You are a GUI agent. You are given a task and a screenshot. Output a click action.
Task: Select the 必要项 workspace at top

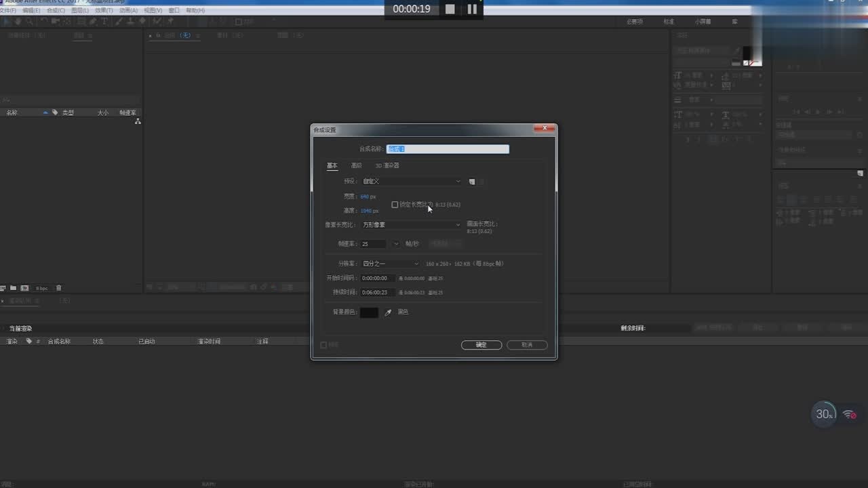(x=634, y=22)
